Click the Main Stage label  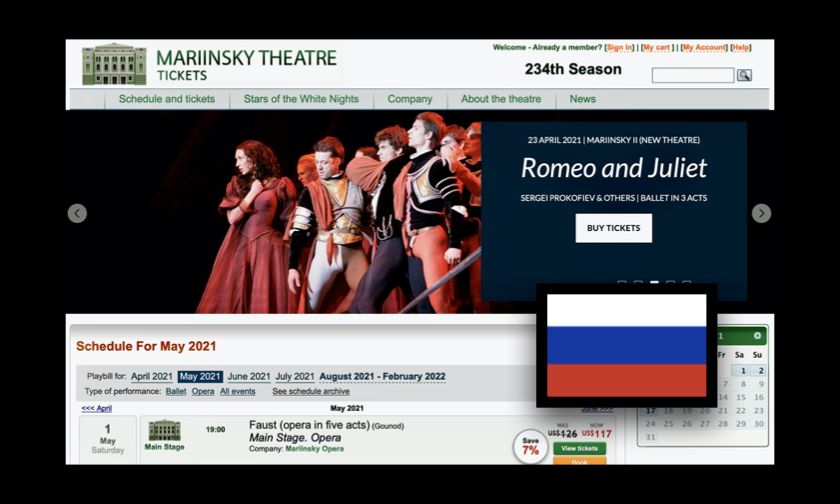tap(164, 447)
